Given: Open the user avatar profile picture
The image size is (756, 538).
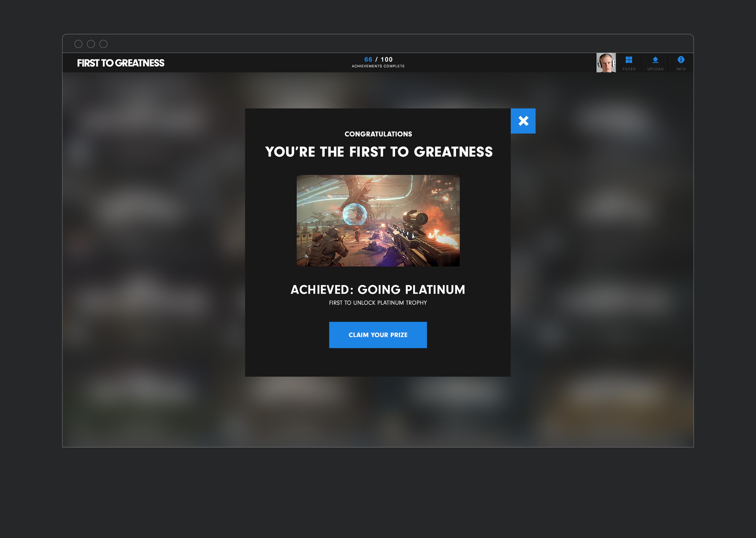Looking at the screenshot, I should (x=606, y=63).
